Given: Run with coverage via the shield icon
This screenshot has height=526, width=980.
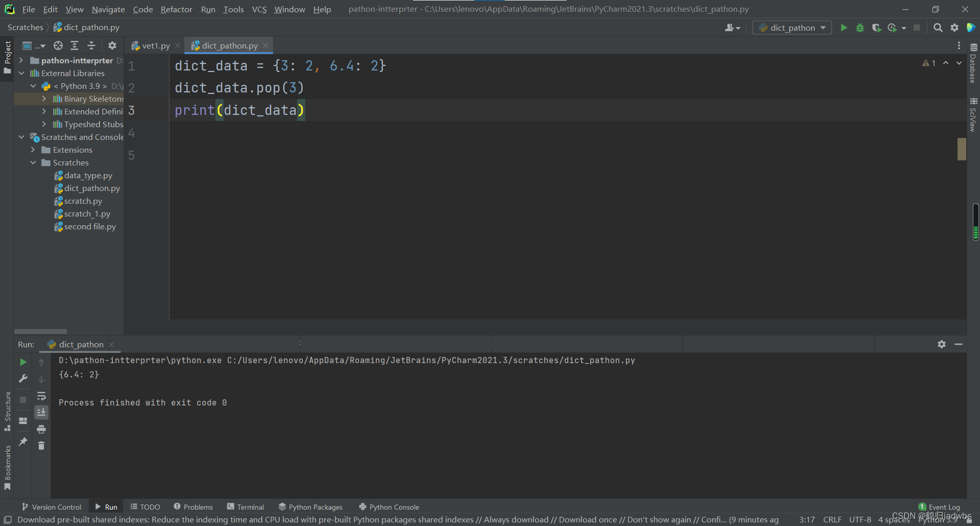Looking at the screenshot, I should pyautogui.click(x=876, y=28).
